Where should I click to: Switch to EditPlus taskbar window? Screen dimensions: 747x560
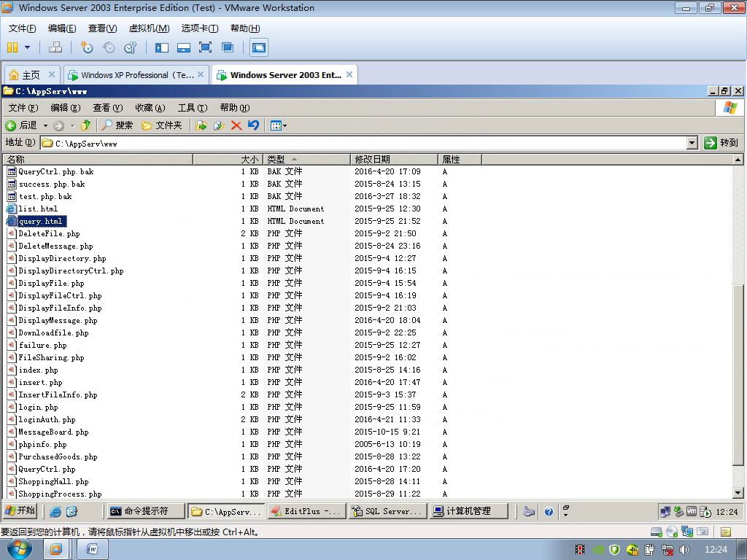[307, 511]
